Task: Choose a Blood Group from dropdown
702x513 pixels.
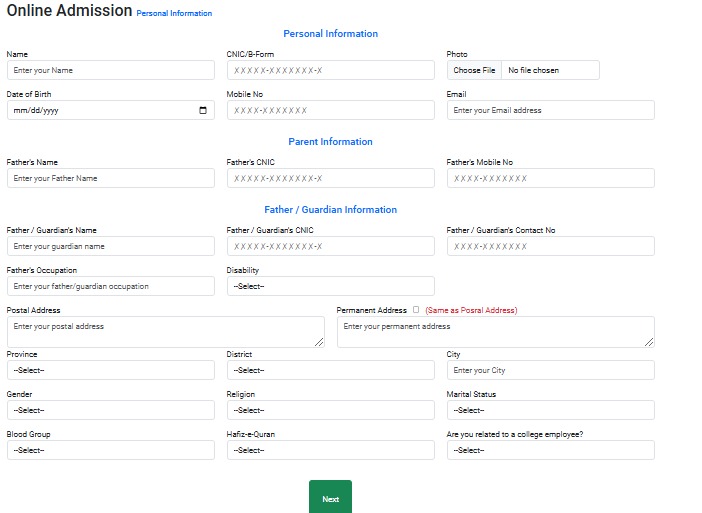Action: 110,450
